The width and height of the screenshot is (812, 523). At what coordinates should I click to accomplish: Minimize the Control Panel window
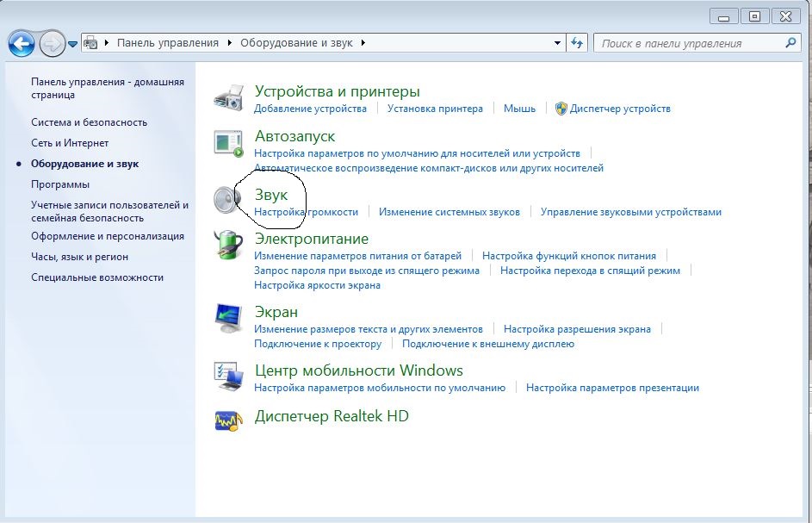coord(724,16)
